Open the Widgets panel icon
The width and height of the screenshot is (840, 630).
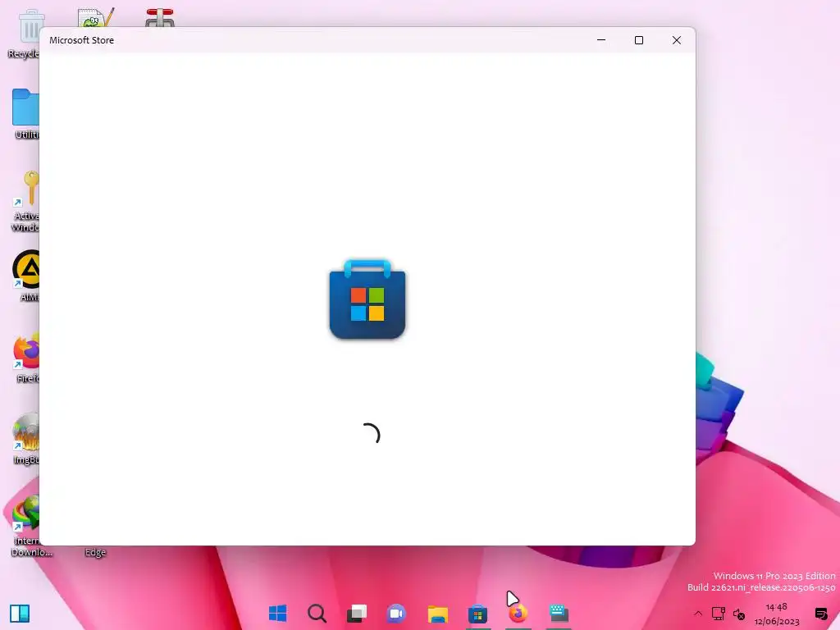click(20, 614)
